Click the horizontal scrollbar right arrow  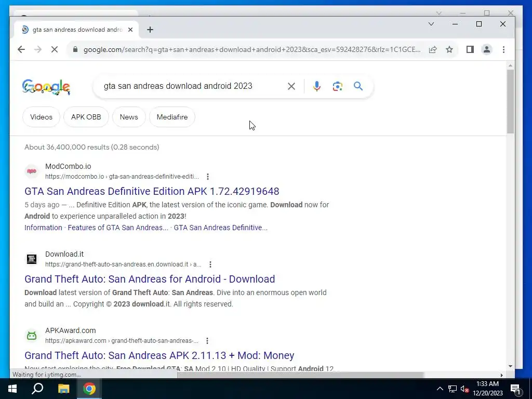(501, 375)
